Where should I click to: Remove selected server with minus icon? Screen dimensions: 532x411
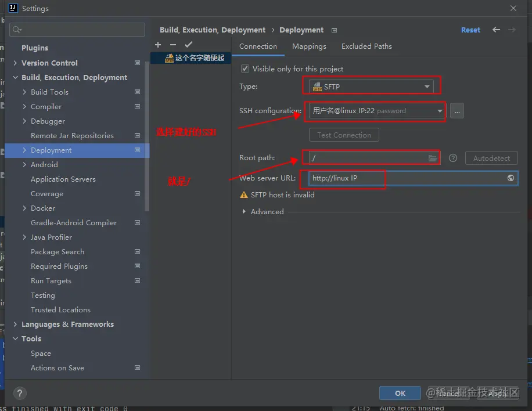coord(173,45)
